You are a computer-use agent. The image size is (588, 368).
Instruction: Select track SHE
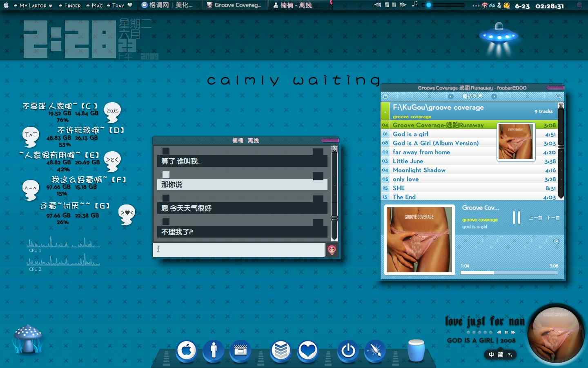click(469, 188)
